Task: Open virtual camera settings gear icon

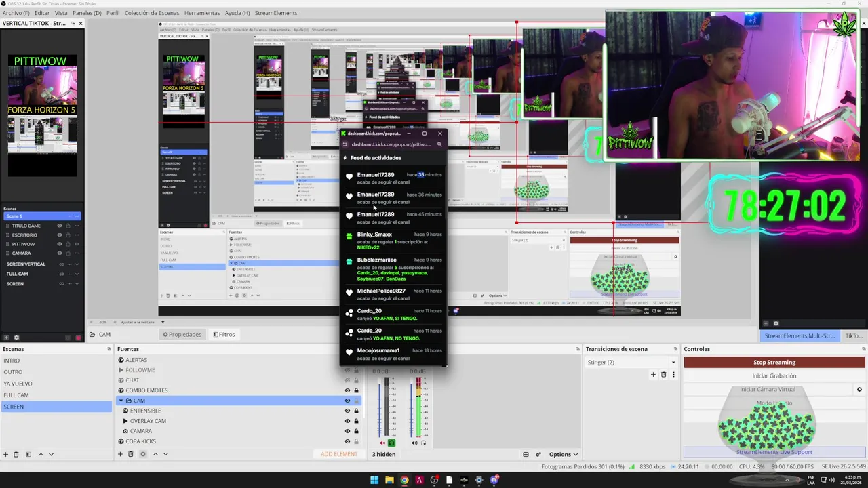Action: pyautogui.click(x=859, y=389)
